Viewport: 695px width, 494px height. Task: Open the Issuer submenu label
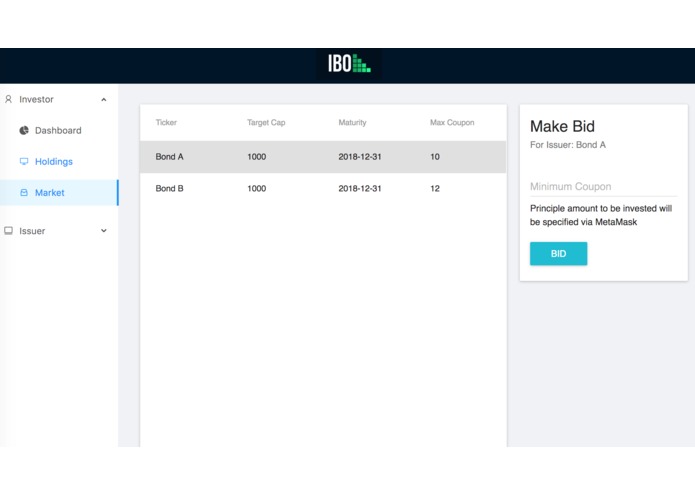[32, 231]
